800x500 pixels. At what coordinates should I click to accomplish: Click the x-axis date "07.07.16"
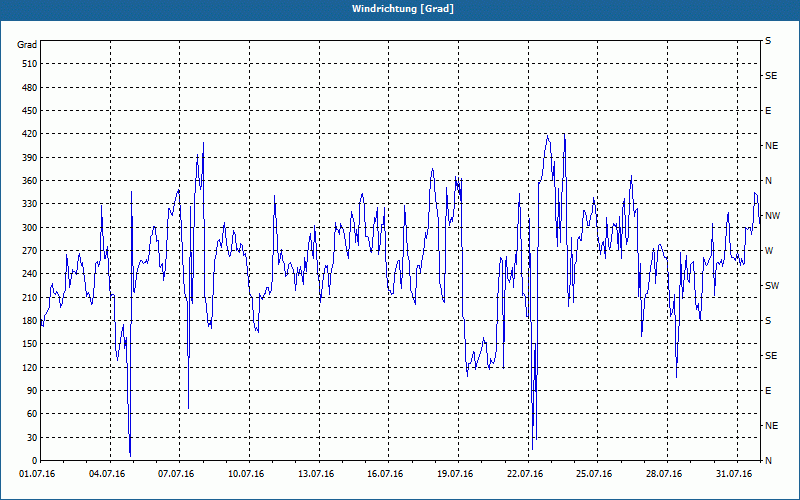click(176, 474)
